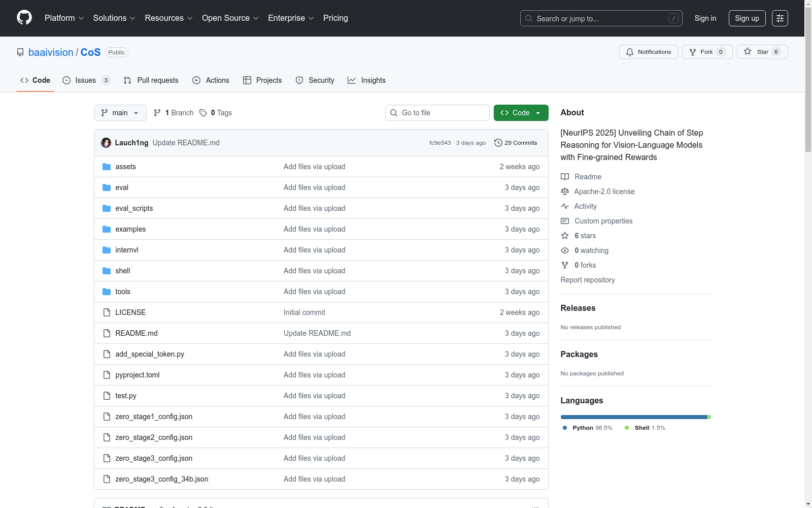Click the assets folder icon
Screen dimensions: 812x508
[x=107, y=167]
